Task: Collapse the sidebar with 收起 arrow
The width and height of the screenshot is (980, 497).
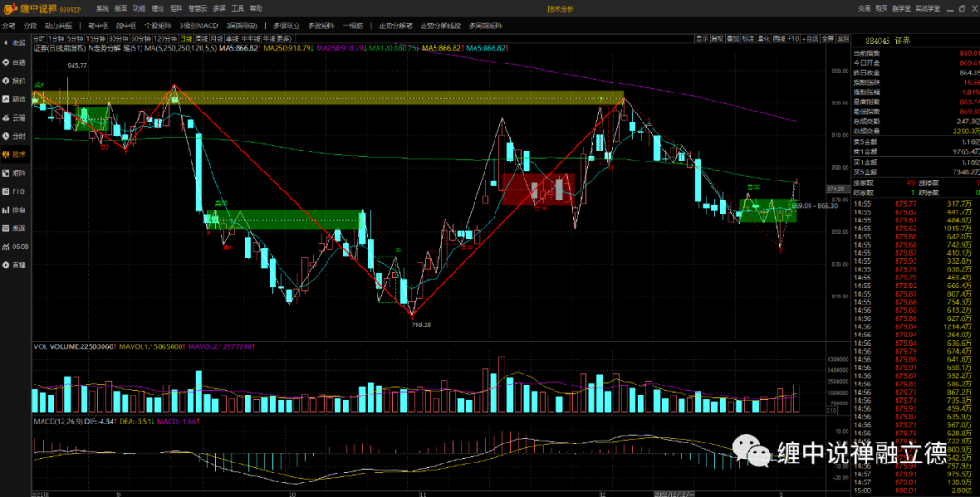Action: click(x=15, y=43)
